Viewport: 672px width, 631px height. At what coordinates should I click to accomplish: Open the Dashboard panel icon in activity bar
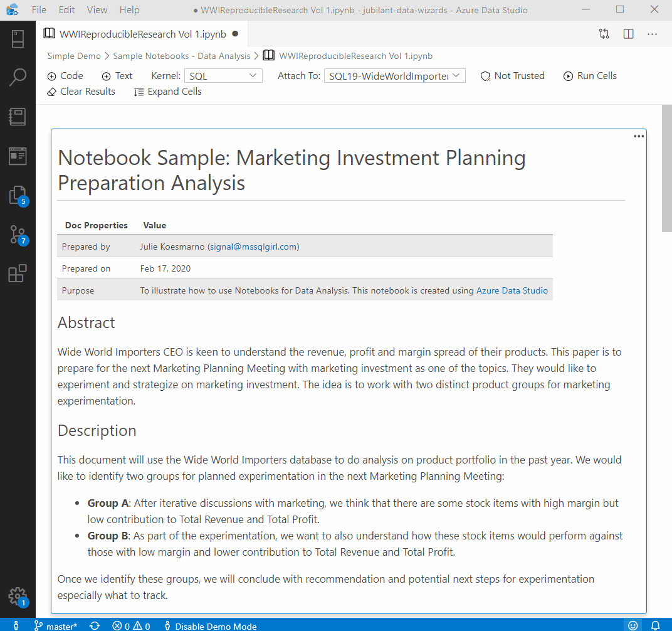tap(18, 156)
